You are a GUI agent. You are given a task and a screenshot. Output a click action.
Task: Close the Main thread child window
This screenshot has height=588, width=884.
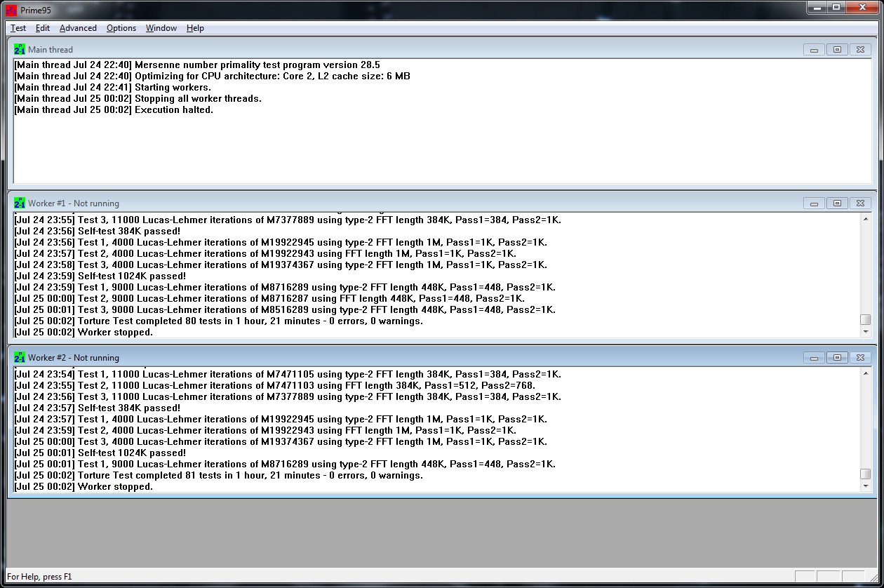click(861, 50)
